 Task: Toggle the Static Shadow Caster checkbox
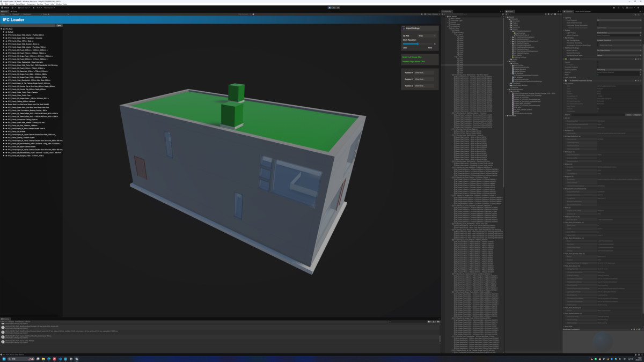(x=598, y=24)
